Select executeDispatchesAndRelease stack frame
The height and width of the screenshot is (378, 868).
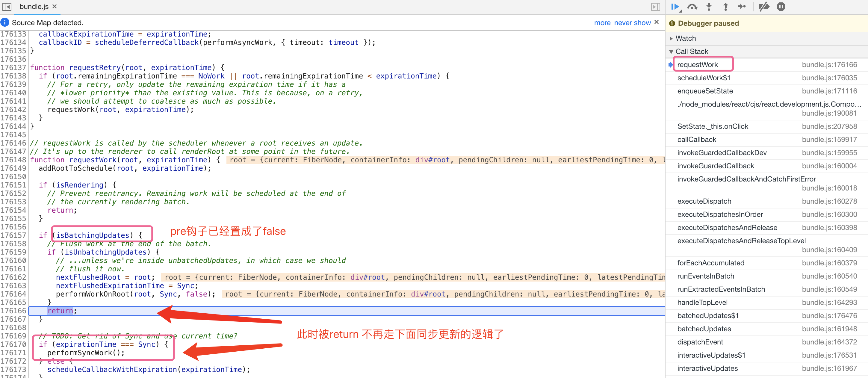coord(766,227)
